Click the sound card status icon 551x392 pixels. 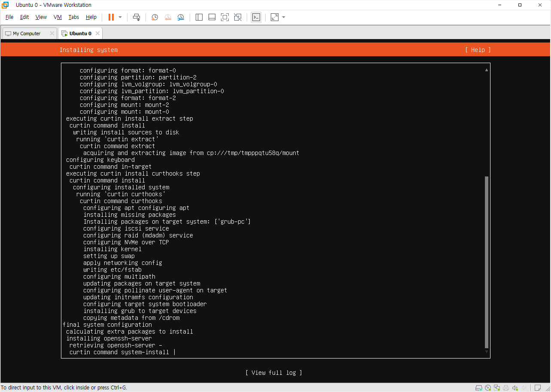tap(515, 388)
